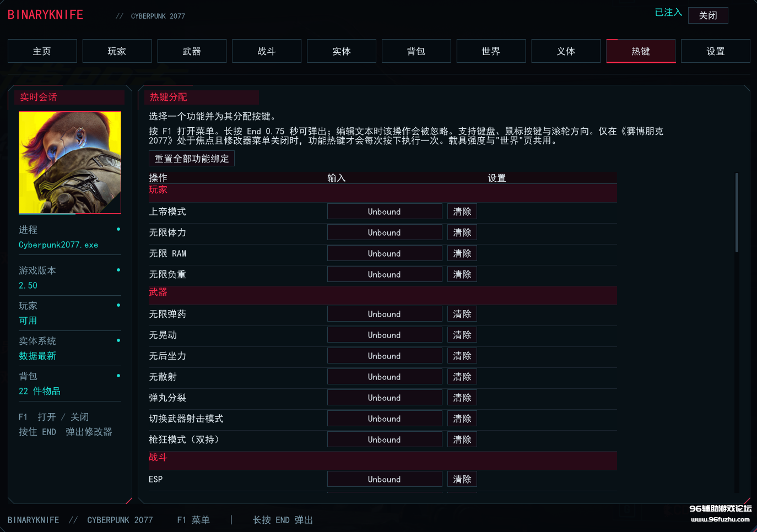Go to the 战斗 tab
The height and width of the screenshot is (532, 757).
[267, 51]
